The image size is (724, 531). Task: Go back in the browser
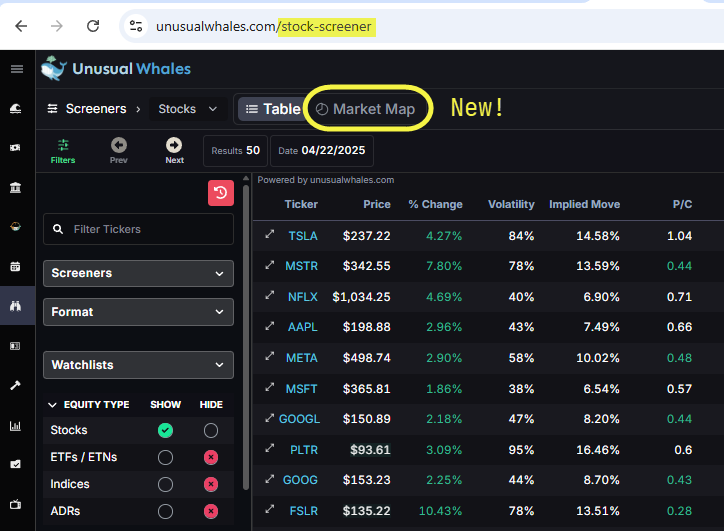(x=21, y=26)
